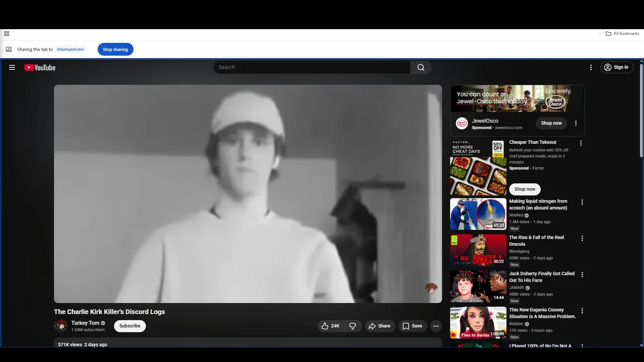Expand the description showing 571K views
Screen dimensions: 644x362
click(x=248, y=343)
